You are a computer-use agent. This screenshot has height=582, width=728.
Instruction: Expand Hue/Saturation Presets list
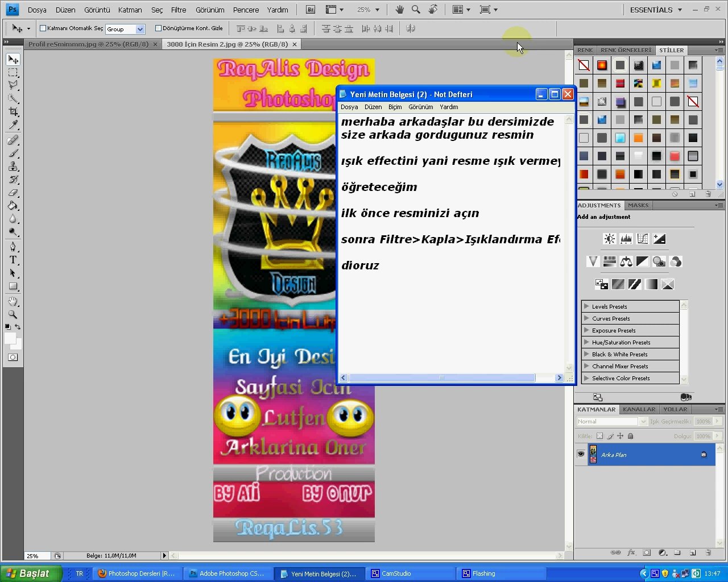point(586,342)
